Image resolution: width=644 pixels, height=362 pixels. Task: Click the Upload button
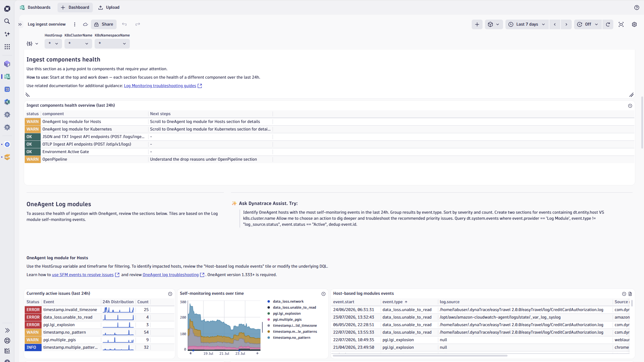click(109, 8)
